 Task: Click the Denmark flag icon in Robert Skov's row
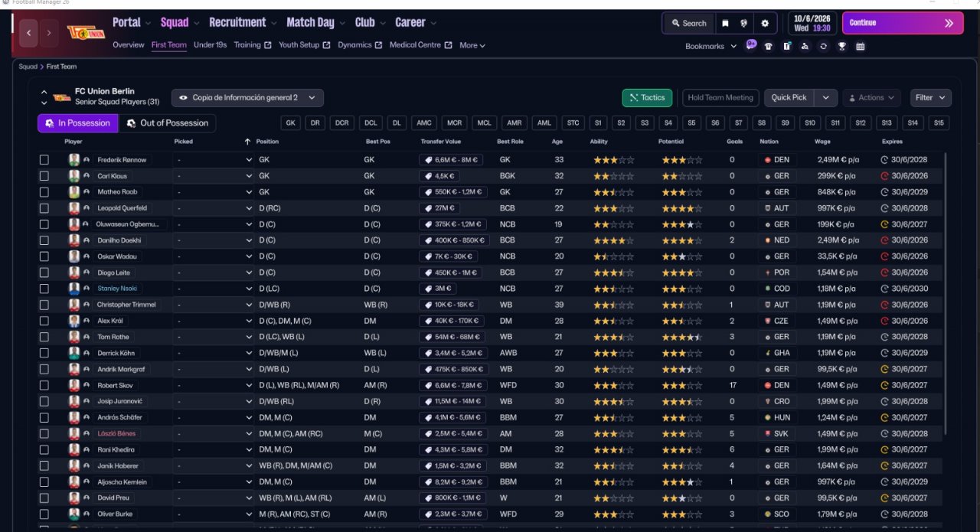pyautogui.click(x=768, y=386)
